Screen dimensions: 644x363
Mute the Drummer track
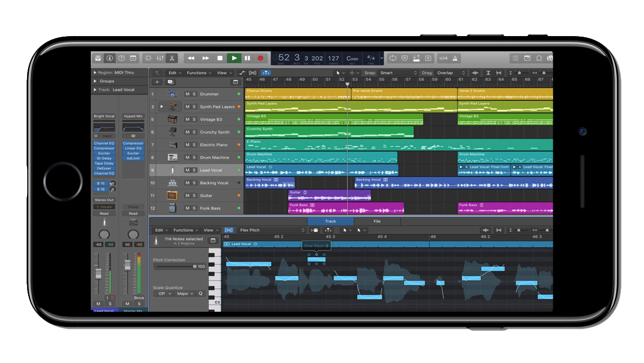(x=188, y=94)
